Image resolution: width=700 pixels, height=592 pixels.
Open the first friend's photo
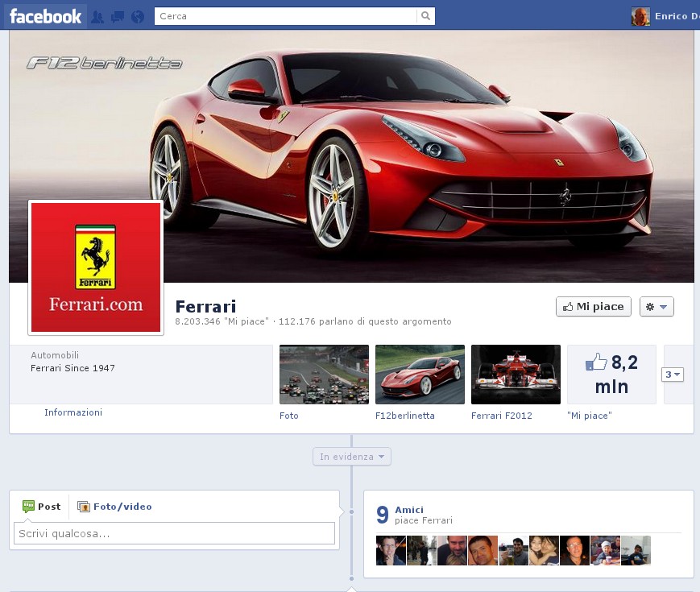[391, 550]
